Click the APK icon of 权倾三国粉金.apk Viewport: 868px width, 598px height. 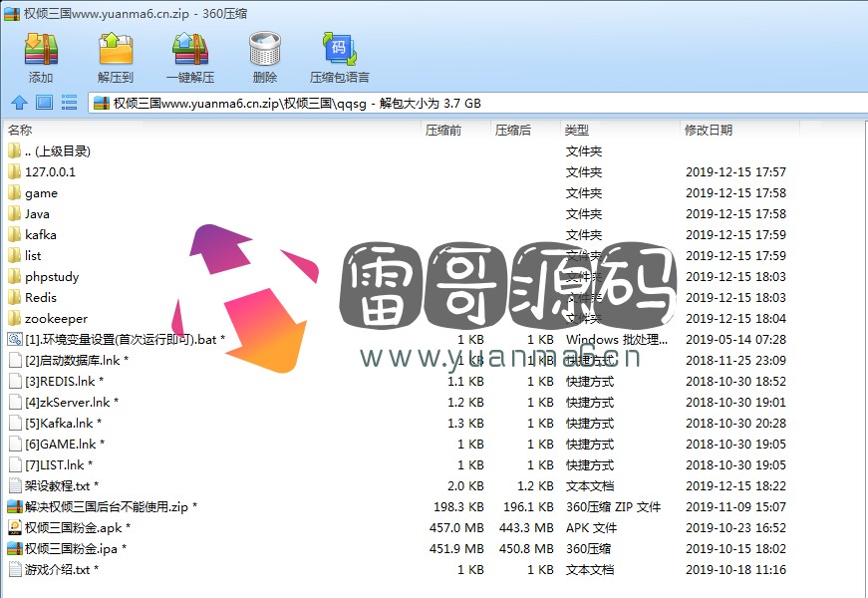point(15,527)
